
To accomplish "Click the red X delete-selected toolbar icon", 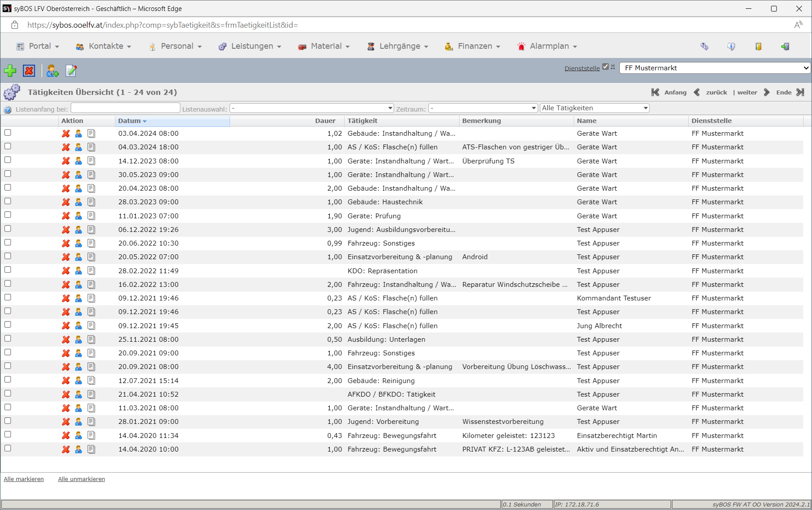I will point(29,70).
